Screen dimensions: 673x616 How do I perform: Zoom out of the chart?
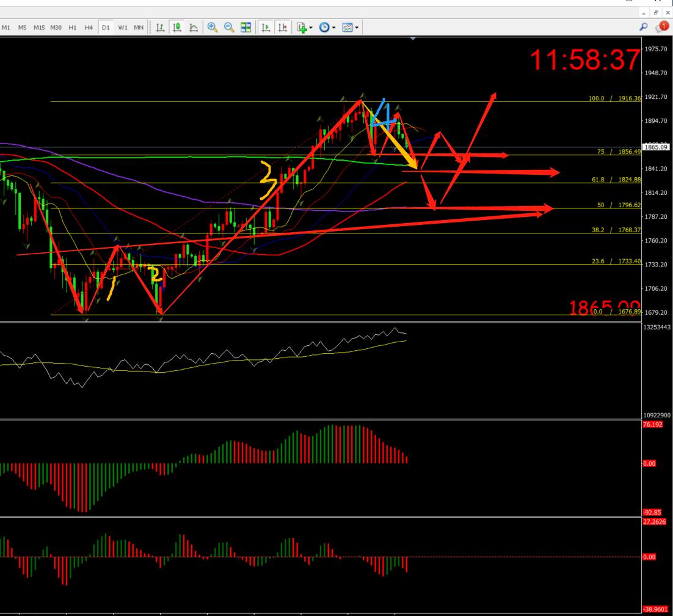(x=229, y=28)
